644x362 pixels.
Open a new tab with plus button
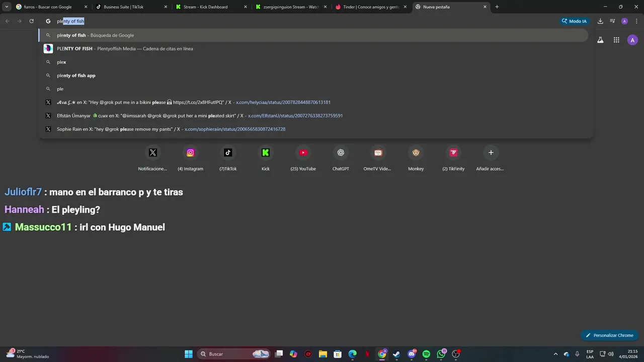pyautogui.click(x=497, y=7)
